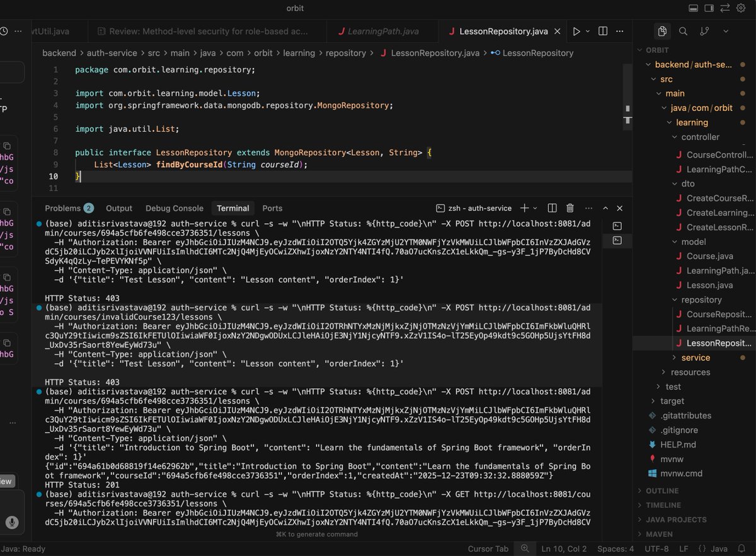Create a new terminal with plus icon
The height and width of the screenshot is (556, 756).
point(524,208)
